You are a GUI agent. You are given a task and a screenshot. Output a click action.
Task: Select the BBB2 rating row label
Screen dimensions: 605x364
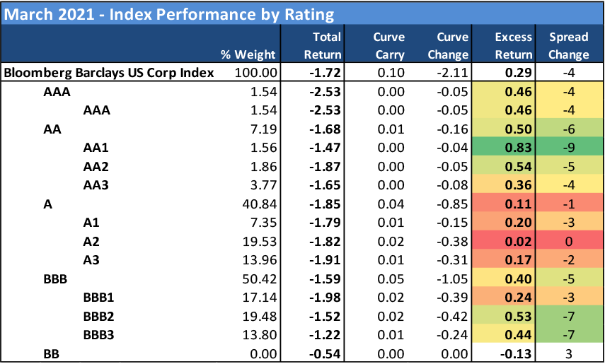(100, 314)
